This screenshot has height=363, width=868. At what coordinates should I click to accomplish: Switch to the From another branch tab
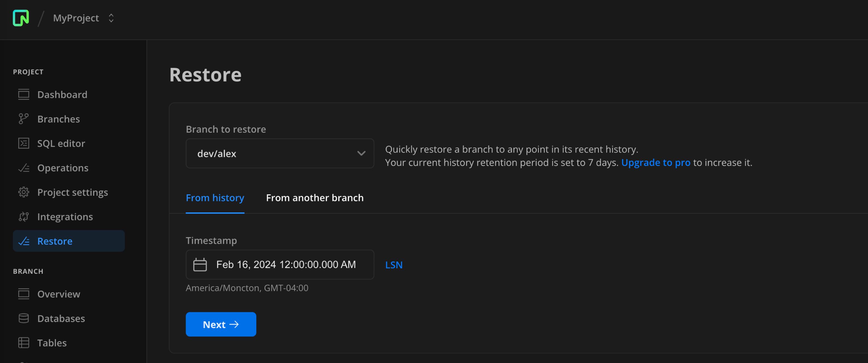coord(315,198)
